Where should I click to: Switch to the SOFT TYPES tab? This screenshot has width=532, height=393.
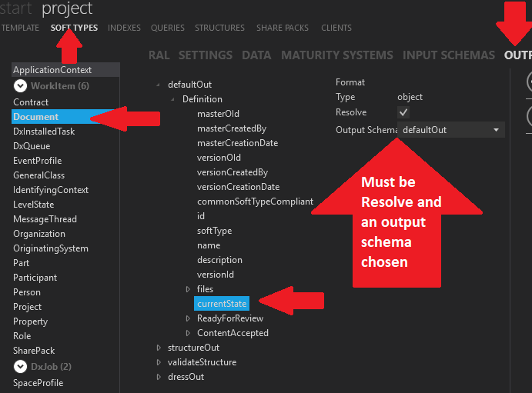(75, 28)
